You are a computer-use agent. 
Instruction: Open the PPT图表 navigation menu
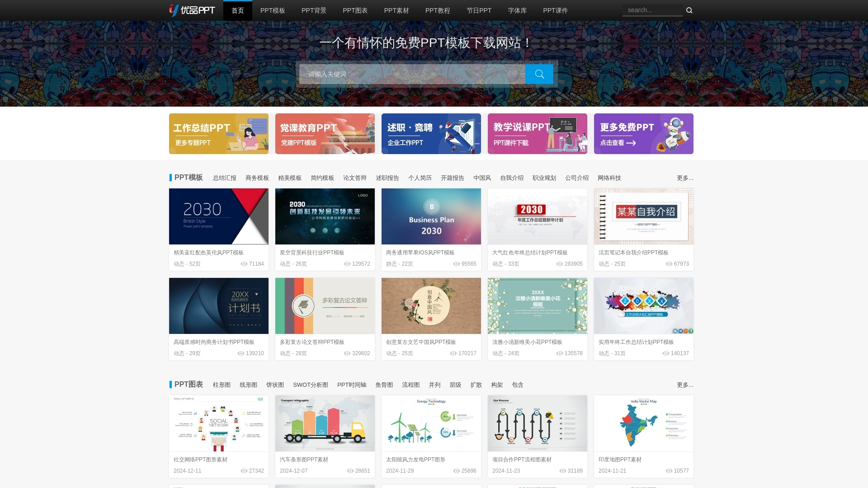355,10
